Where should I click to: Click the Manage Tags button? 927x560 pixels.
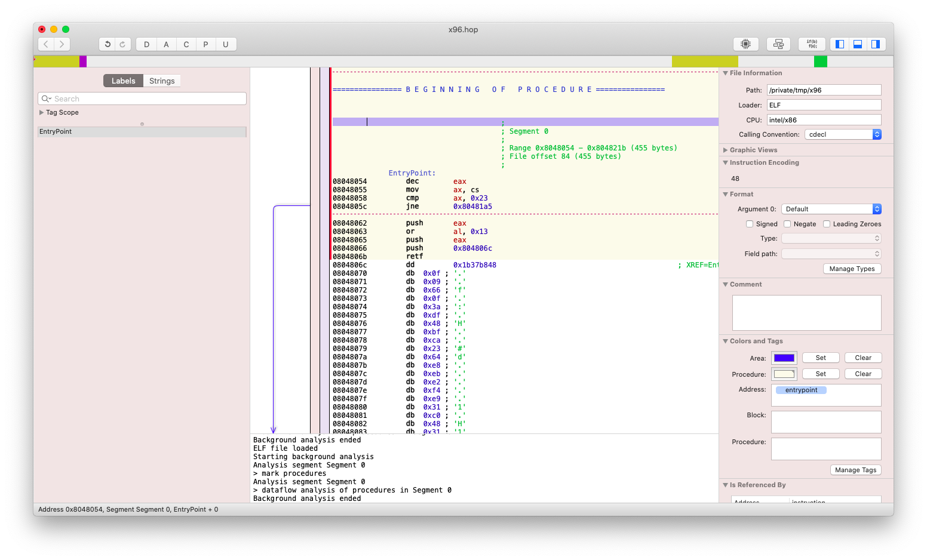[855, 470]
